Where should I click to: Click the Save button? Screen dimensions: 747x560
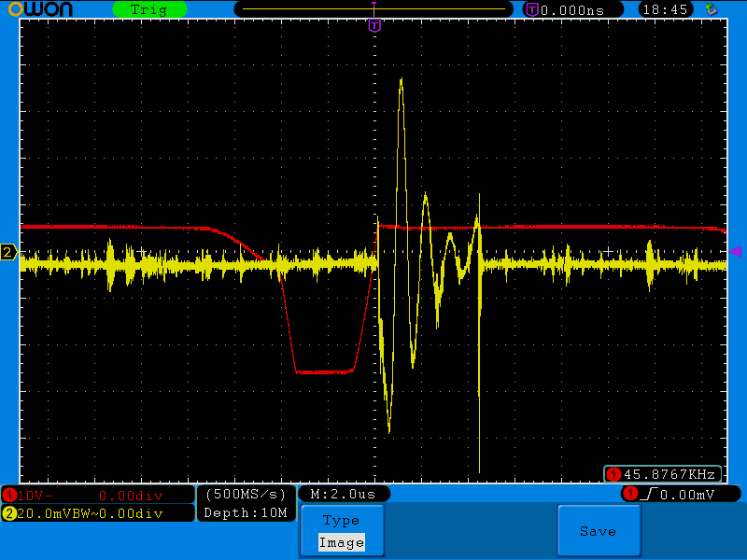pos(599,531)
